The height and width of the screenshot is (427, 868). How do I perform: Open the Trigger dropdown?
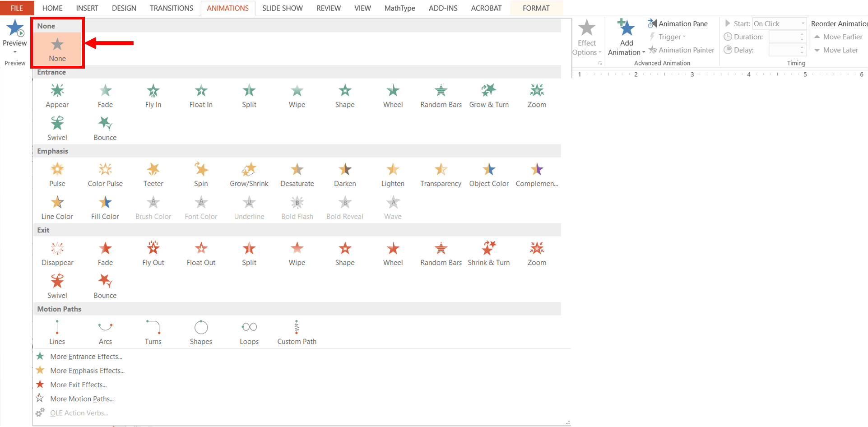coord(668,37)
